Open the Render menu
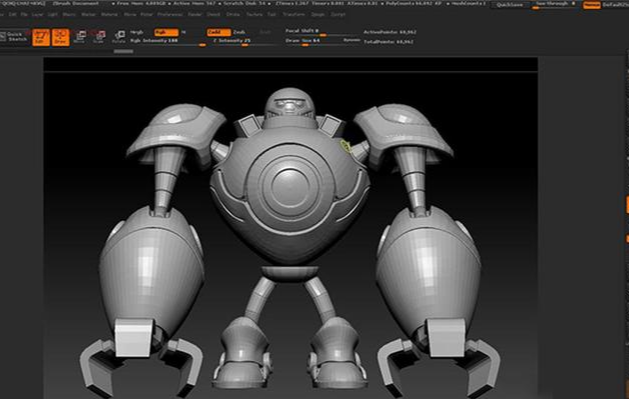The image size is (630, 399). point(195,14)
